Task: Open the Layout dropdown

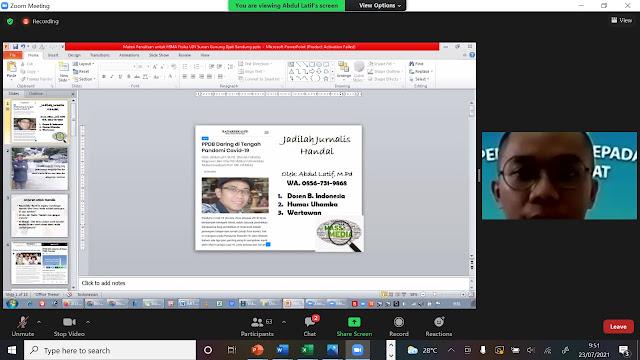Action: [84, 64]
